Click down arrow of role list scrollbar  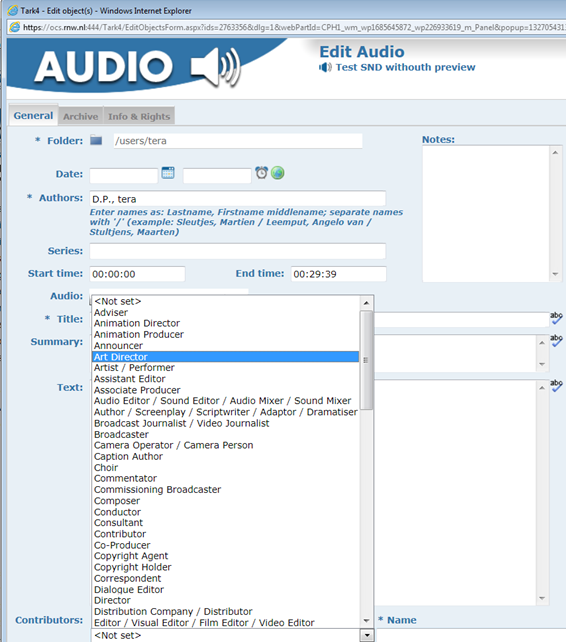tap(366, 621)
